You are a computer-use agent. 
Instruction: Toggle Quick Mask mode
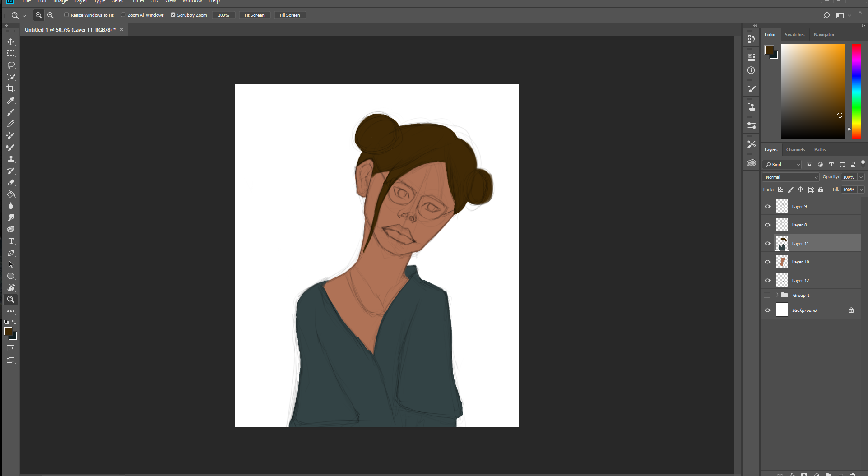[11, 348]
